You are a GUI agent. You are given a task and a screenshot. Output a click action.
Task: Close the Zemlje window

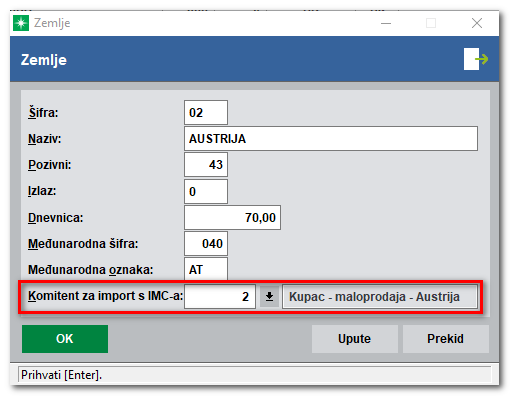pyautogui.click(x=477, y=23)
